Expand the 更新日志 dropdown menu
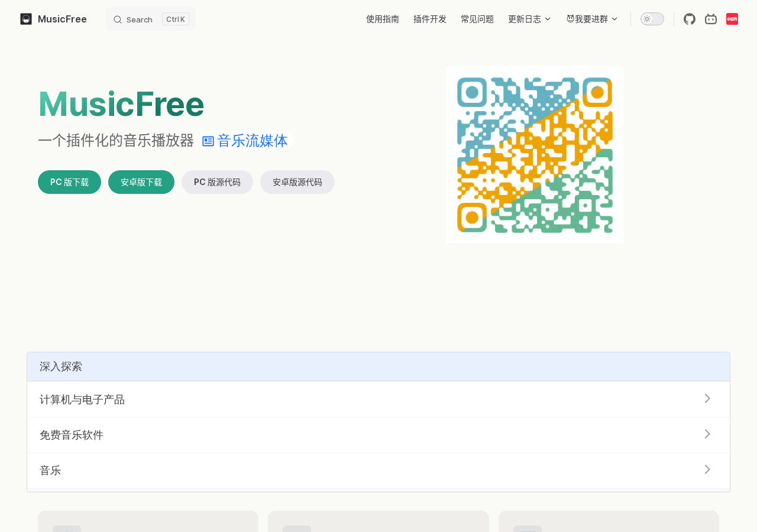This screenshot has width=757, height=532. pyautogui.click(x=529, y=19)
